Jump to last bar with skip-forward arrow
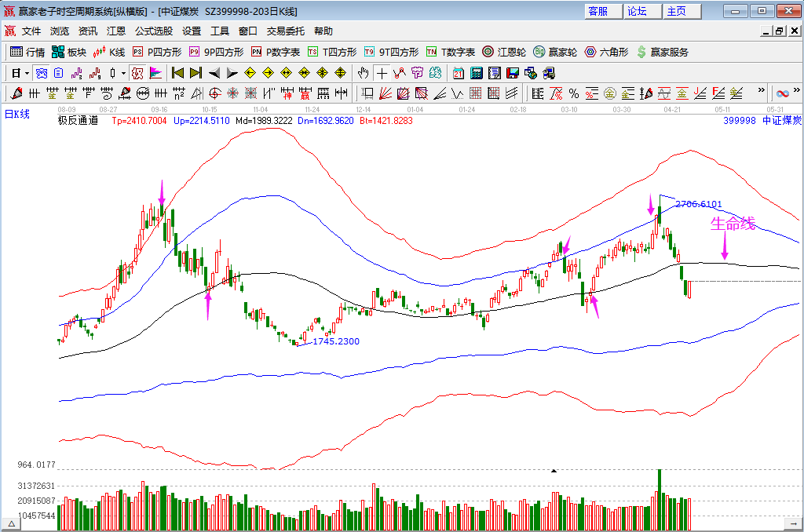Image resolution: width=804 pixels, height=532 pixels. coord(196,73)
